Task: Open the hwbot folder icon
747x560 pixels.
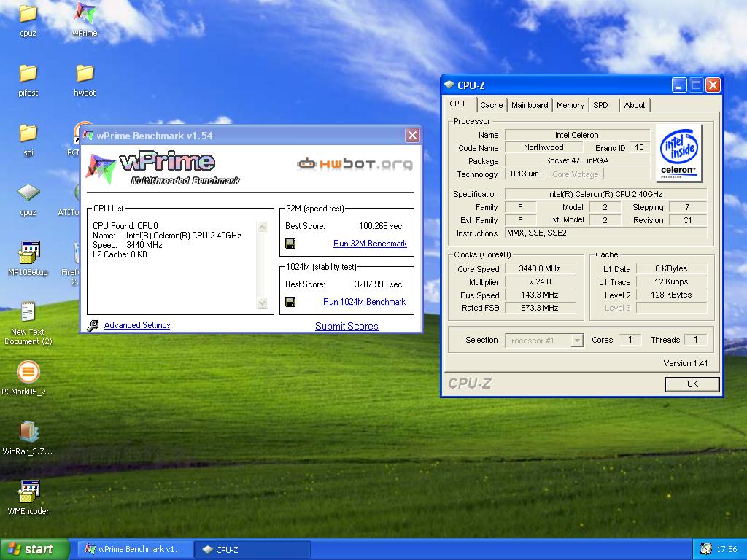Action: tap(85, 79)
